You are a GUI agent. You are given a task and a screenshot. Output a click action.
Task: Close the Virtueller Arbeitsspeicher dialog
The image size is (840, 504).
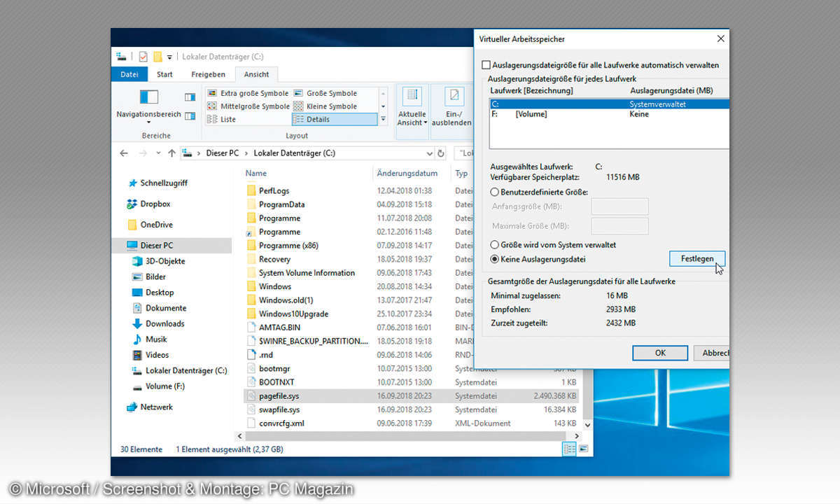[x=720, y=39]
